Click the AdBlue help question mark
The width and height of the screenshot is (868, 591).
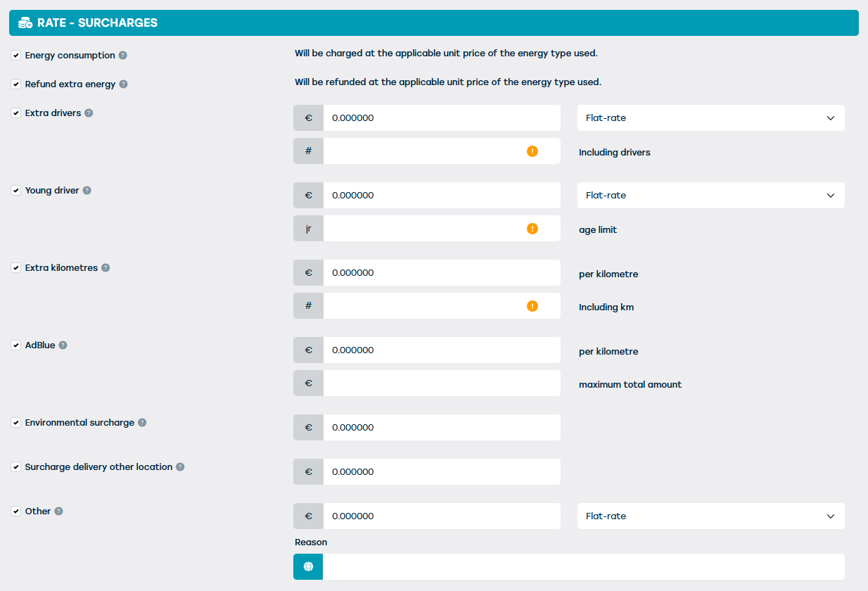[63, 345]
